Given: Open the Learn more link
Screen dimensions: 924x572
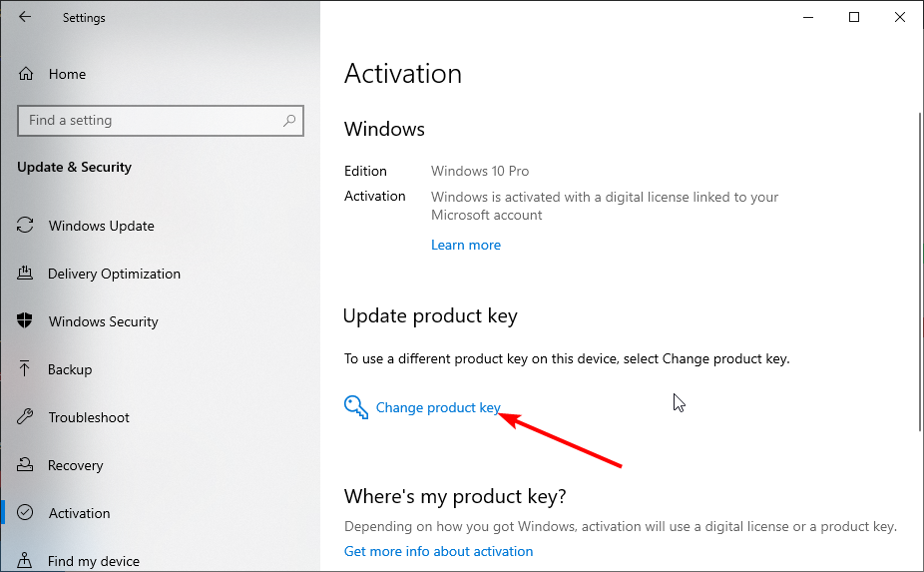Looking at the screenshot, I should pos(466,245).
